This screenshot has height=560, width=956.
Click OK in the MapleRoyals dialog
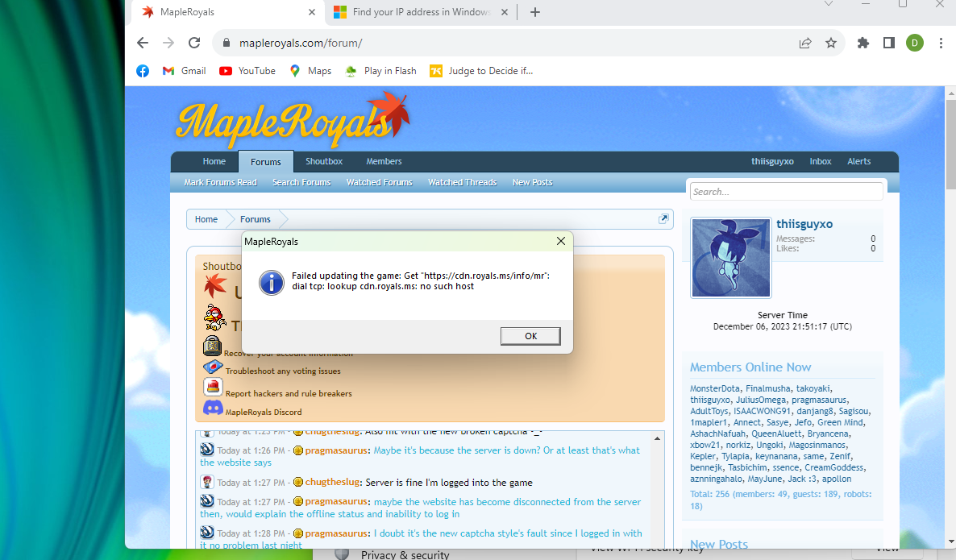tap(530, 336)
